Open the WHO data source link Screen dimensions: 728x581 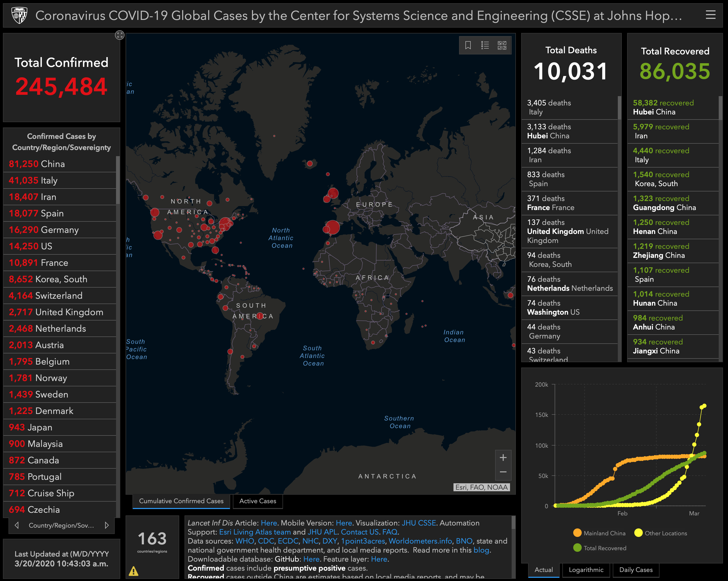245,541
